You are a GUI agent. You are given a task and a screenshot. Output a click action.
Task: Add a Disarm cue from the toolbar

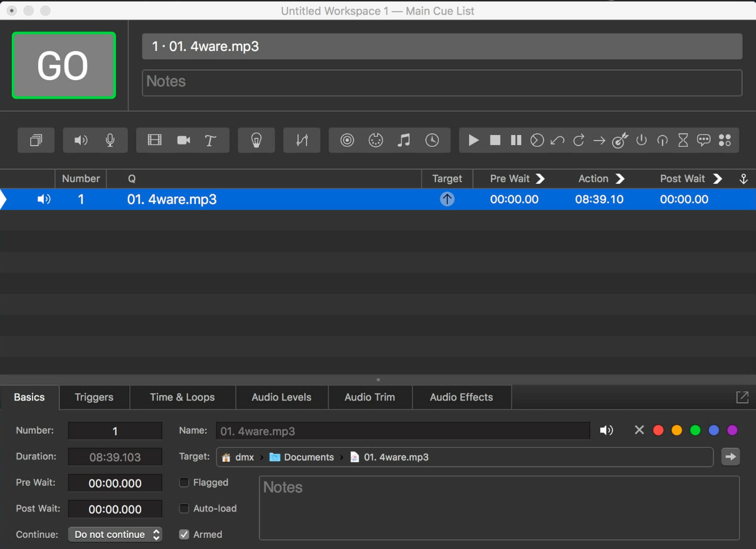pos(662,140)
